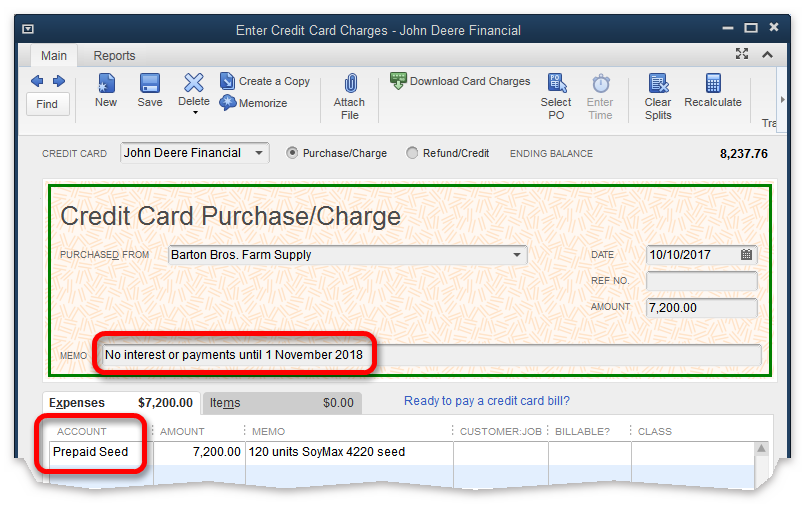
Task: Create a New credit card charge
Action: click(106, 91)
